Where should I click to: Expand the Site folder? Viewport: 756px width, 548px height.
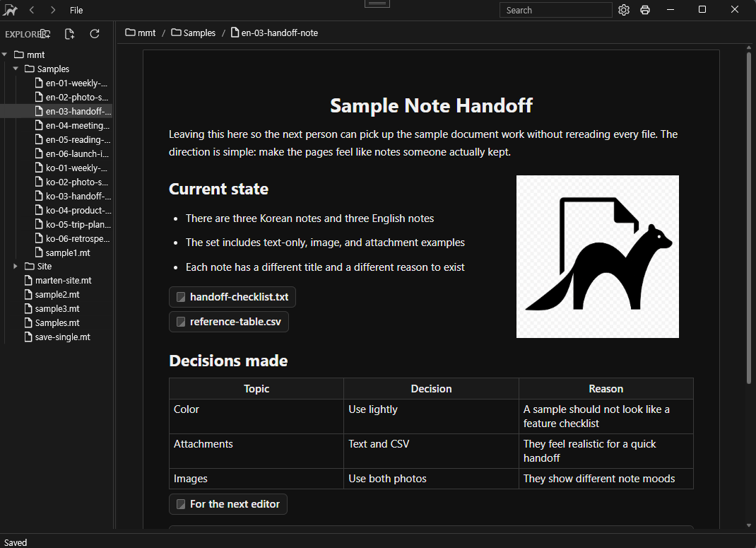coord(16,267)
